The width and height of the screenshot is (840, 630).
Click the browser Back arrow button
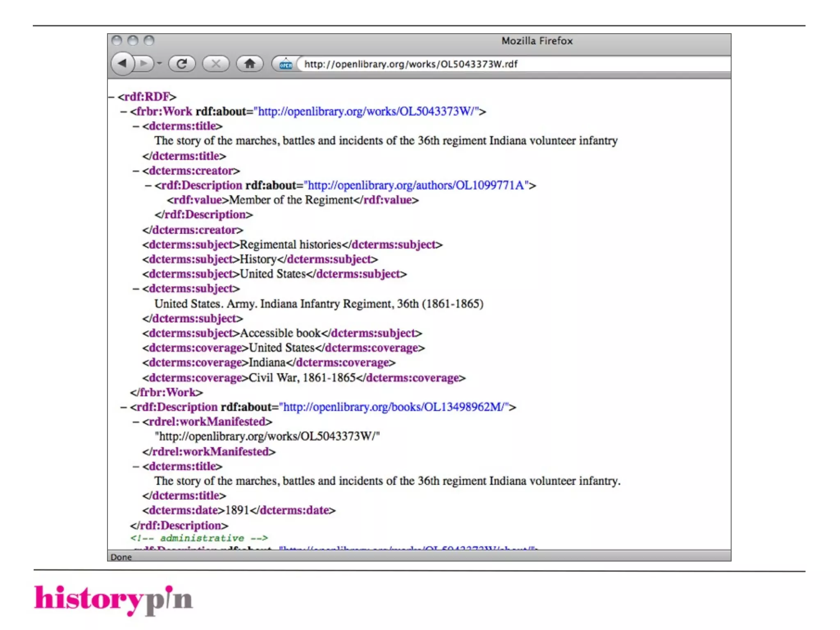122,64
